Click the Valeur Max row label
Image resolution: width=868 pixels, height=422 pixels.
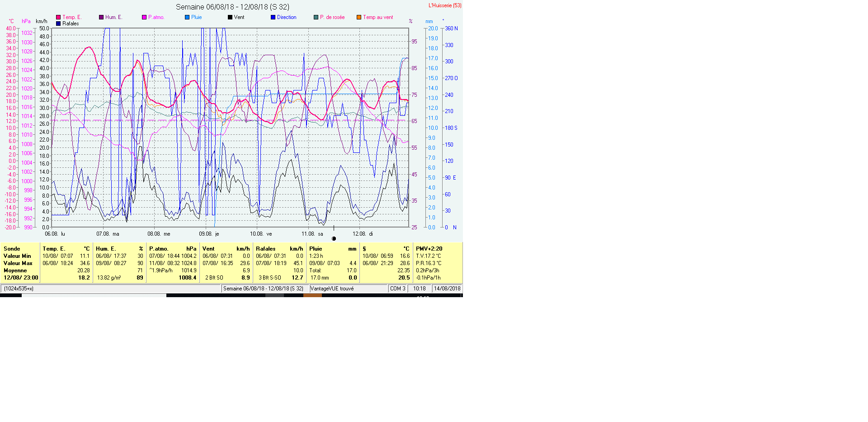(x=18, y=263)
